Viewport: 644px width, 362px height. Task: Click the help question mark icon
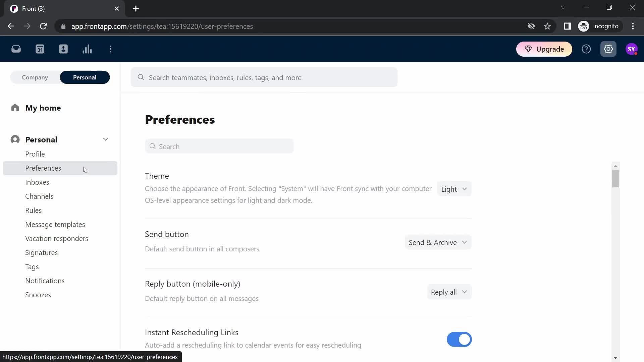pos(587,49)
